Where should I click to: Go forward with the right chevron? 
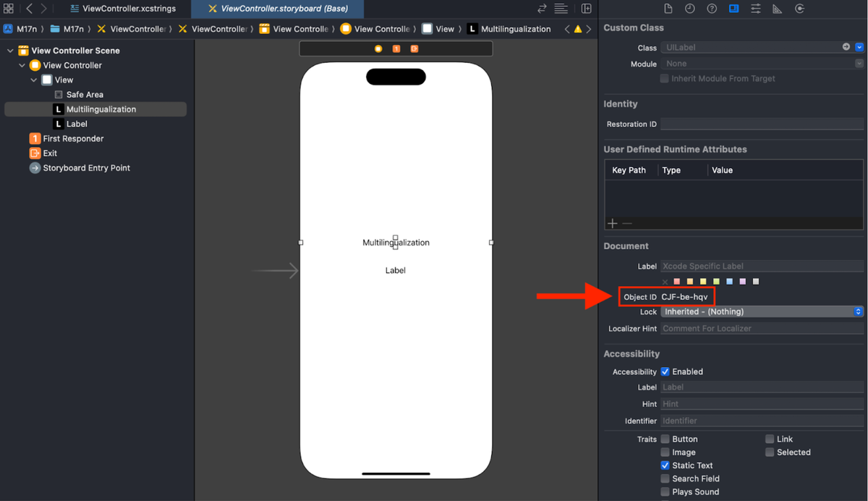44,9
